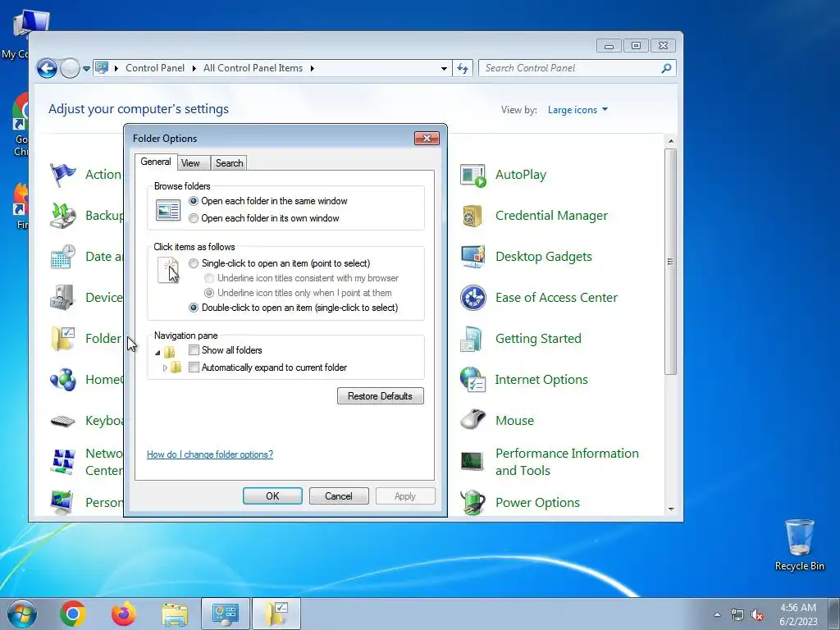This screenshot has height=630, width=840.
Task: Open Windows Explorer from the taskbar
Action: point(175,614)
